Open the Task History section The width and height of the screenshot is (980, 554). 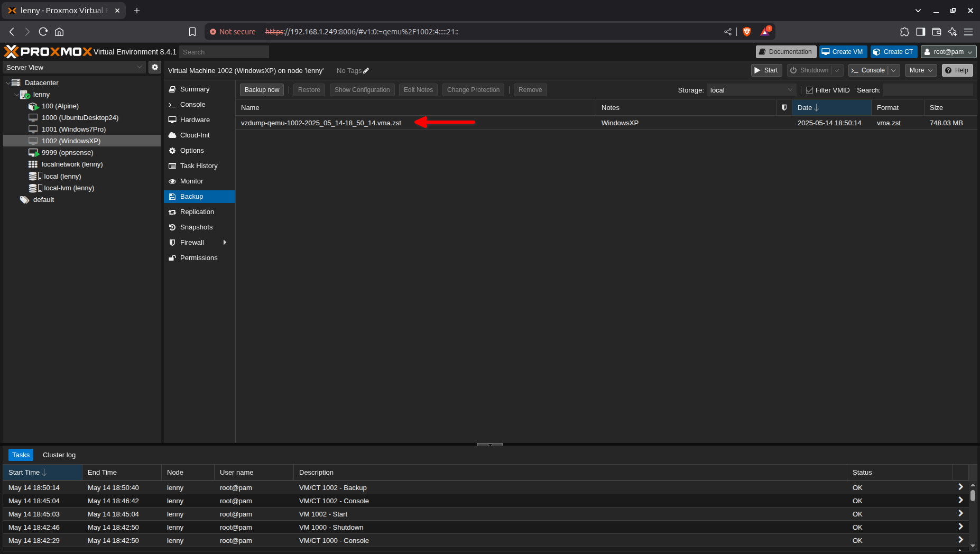pyautogui.click(x=200, y=166)
